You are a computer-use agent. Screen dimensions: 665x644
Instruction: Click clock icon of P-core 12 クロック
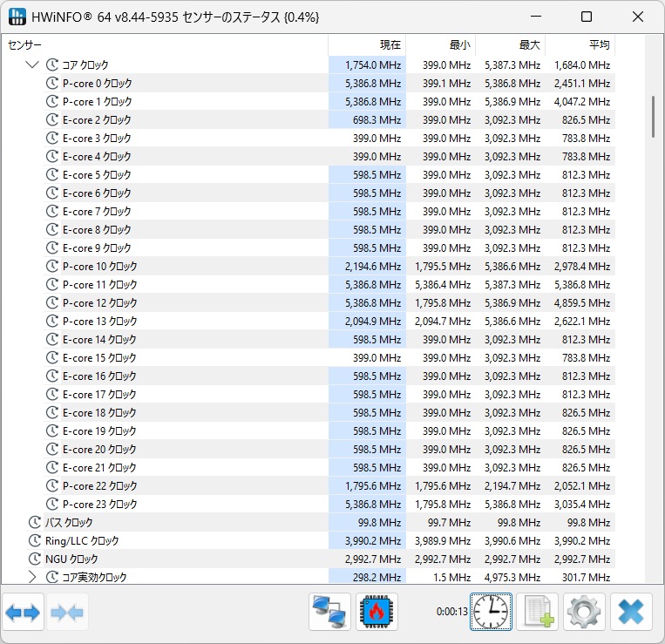coord(51,302)
